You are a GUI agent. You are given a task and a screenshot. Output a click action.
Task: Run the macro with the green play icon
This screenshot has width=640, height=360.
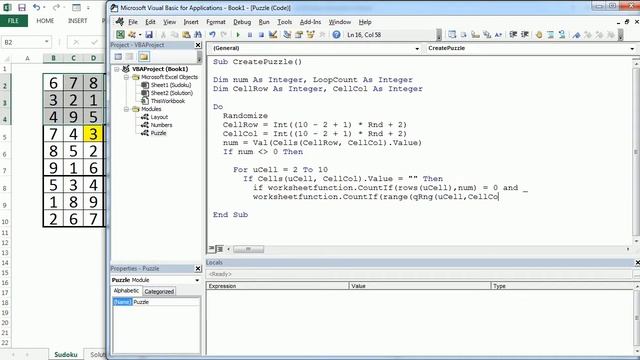point(238,35)
